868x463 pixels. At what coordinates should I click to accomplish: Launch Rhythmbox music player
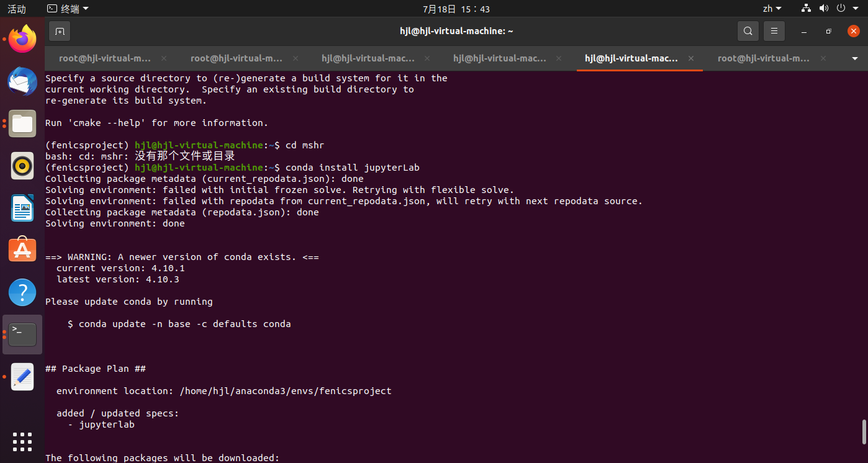22,166
